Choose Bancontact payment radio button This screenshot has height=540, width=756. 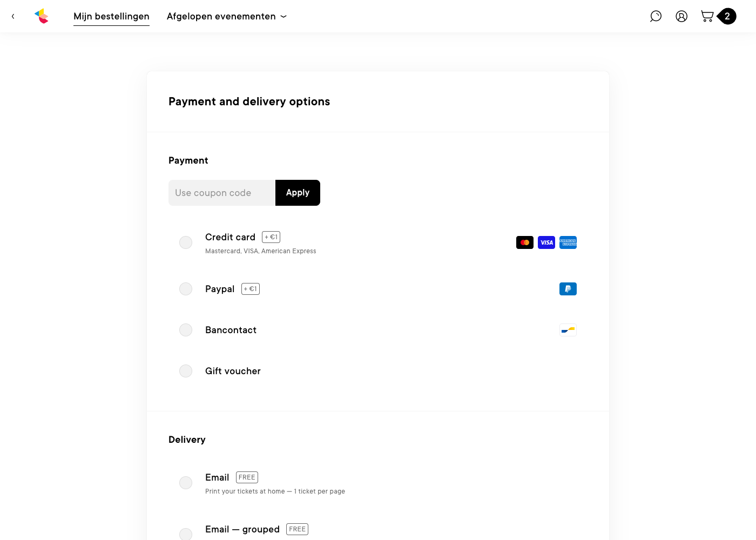(x=186, y=330)
